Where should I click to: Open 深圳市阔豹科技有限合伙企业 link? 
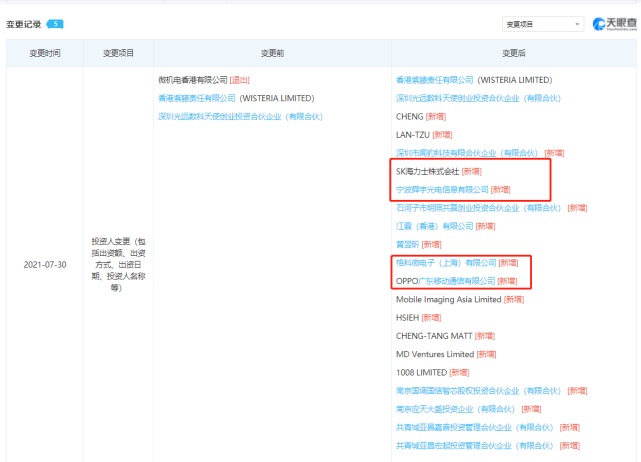pyautogui.click(x=467, y=153)
